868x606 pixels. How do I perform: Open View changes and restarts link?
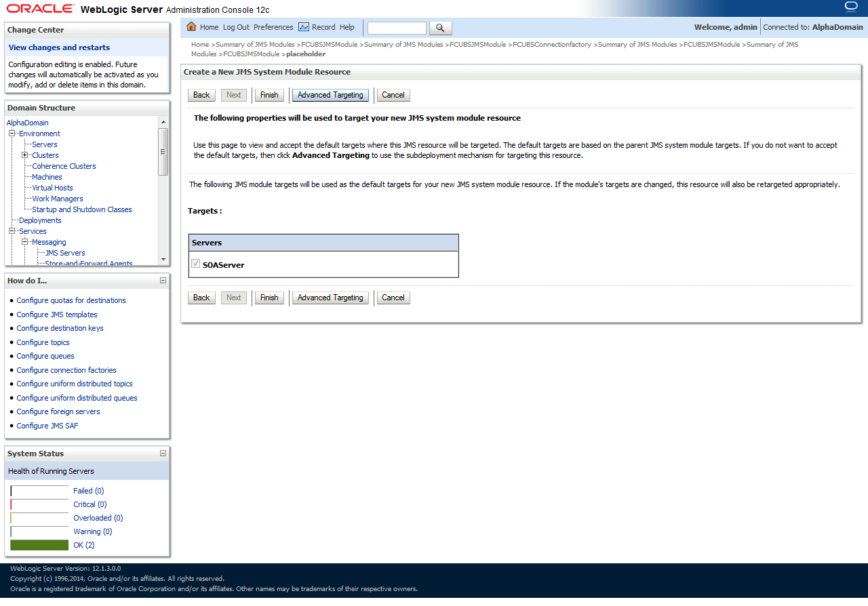(x=59, y=47)
